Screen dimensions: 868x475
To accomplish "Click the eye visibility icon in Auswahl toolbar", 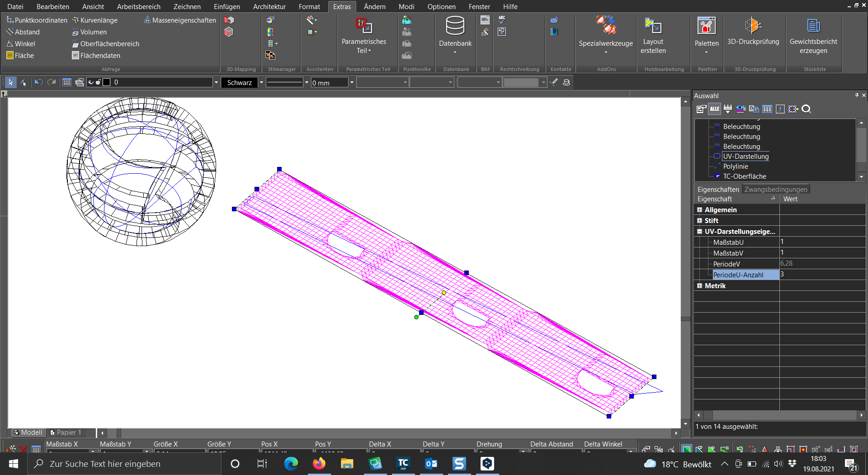I will 741,109.
